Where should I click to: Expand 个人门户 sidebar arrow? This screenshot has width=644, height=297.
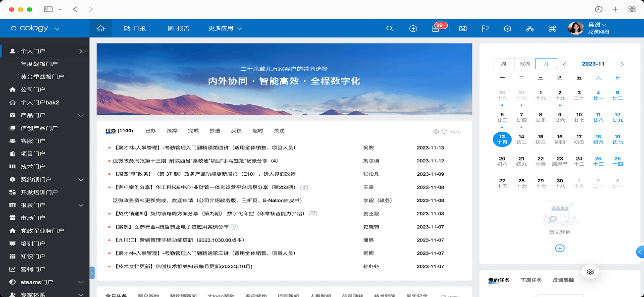pos(81,51)
